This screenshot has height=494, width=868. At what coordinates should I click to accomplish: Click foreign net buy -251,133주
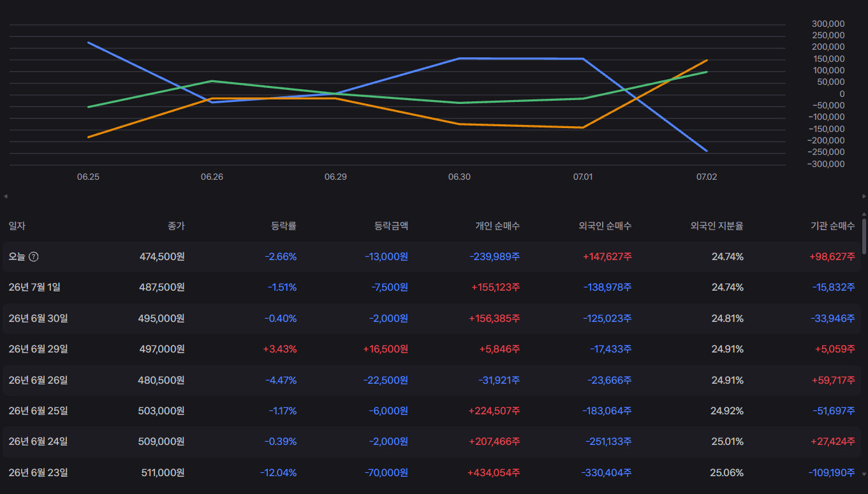(607, 442)
